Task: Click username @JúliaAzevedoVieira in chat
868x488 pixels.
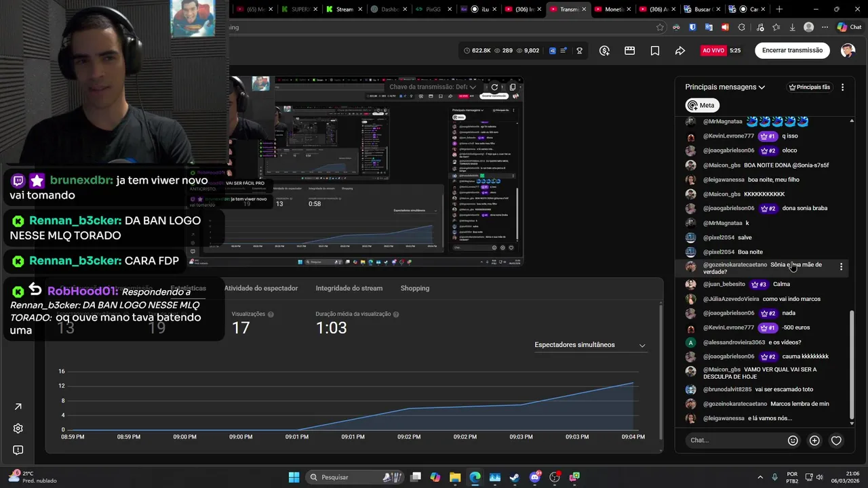Action: point(730,299)
